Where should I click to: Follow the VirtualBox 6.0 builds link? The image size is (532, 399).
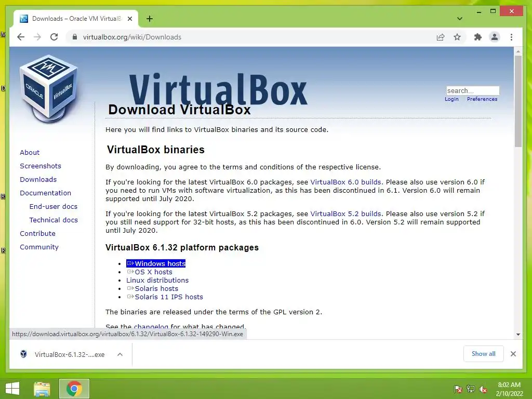(345, 182)
